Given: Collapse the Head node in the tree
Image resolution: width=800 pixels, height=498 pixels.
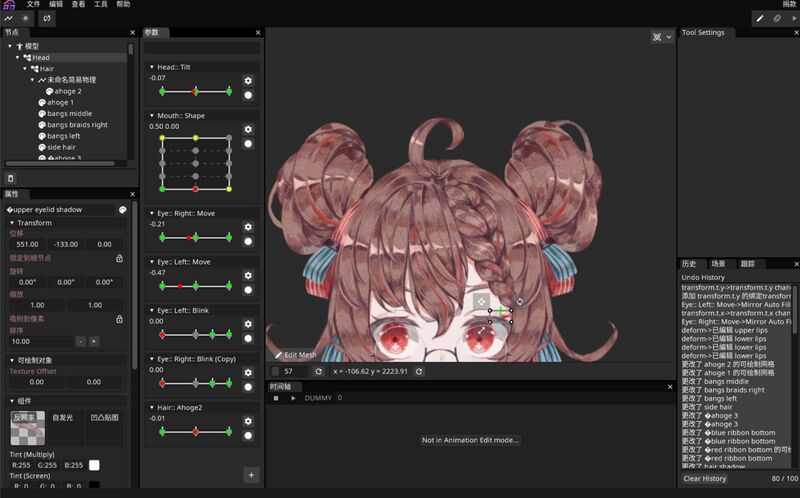Looking at the screenshot, I should click(18, 58).
